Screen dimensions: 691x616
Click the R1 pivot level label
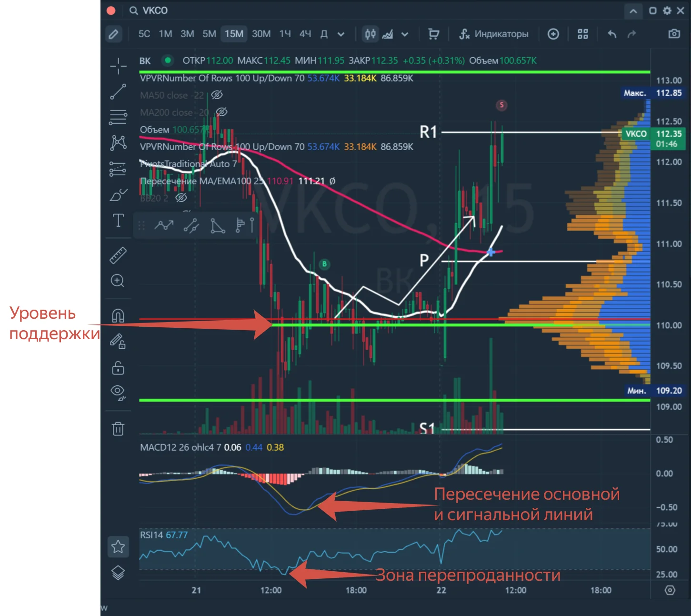(x=428, y=132)
